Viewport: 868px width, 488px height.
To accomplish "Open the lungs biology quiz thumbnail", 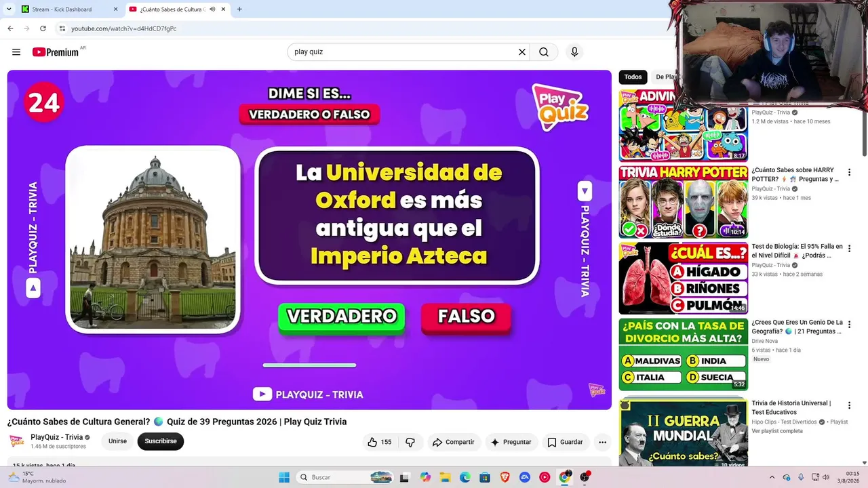I will (x=684, y=278).
